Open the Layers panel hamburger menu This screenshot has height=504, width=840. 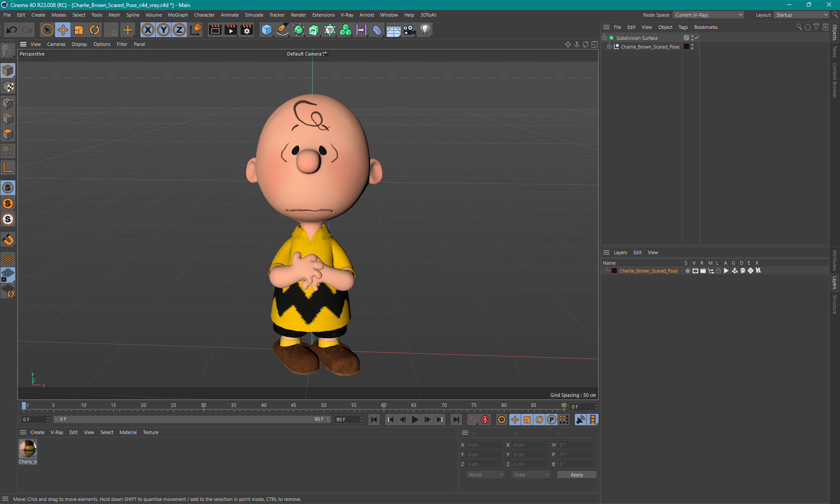pyautogui.click(x=606, y=252)
